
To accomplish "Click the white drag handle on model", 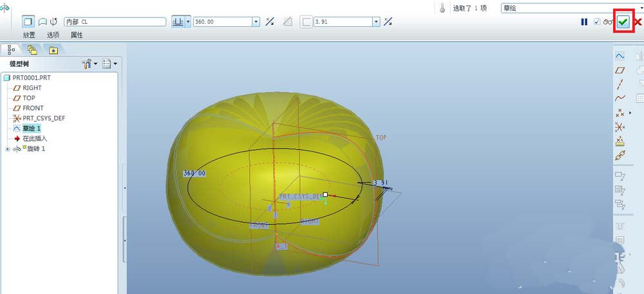I will pos(325,195).
